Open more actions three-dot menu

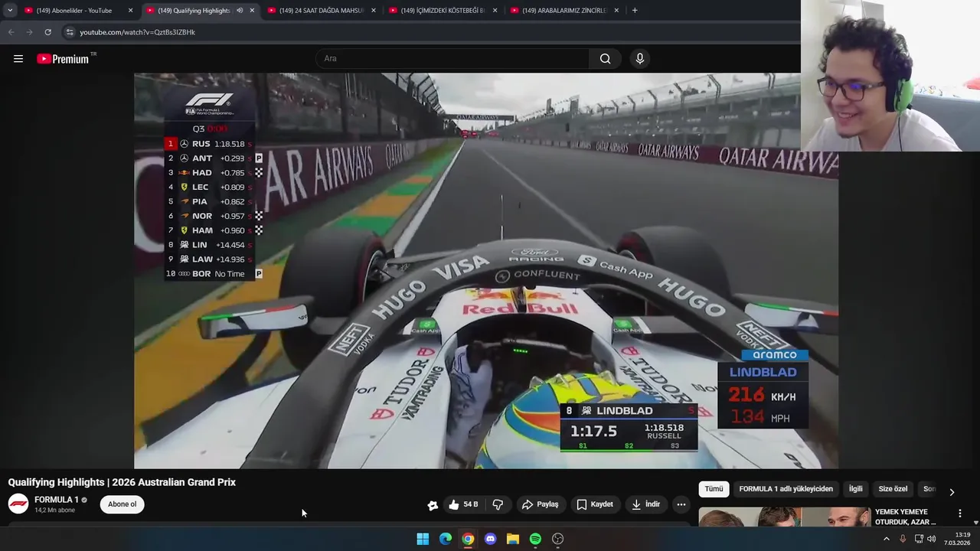681,504
